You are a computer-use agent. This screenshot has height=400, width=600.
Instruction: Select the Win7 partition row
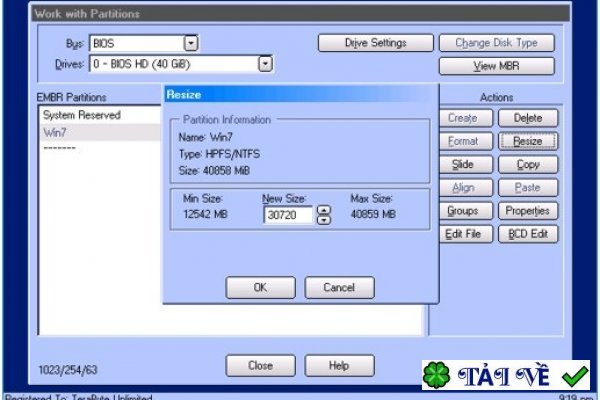[100, 132]
